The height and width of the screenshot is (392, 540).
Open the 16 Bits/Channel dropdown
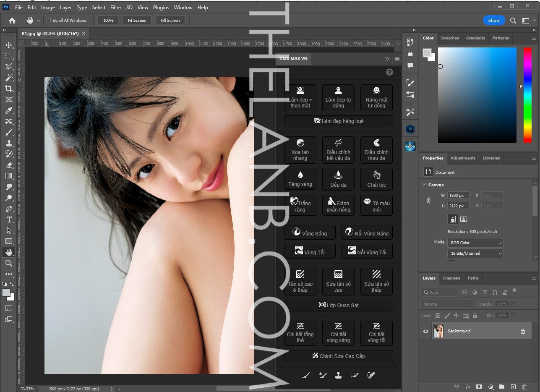pos(475,253)
